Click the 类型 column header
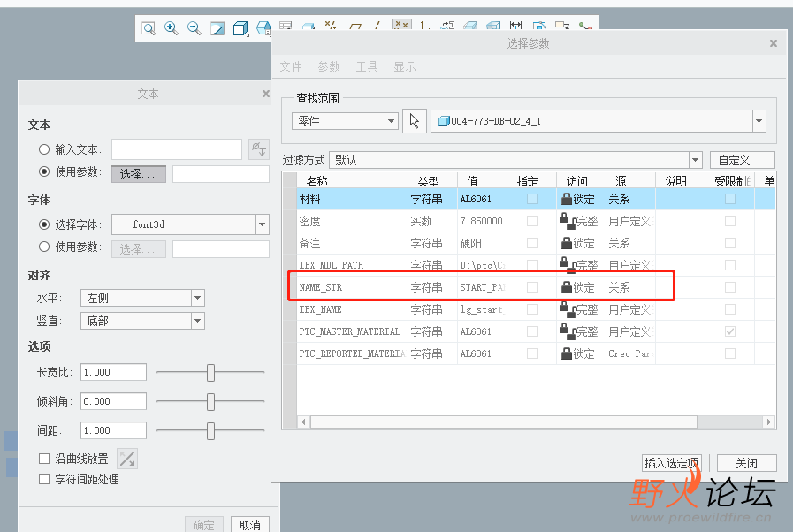This screenshot has height=532, width=793. [433, 180]
